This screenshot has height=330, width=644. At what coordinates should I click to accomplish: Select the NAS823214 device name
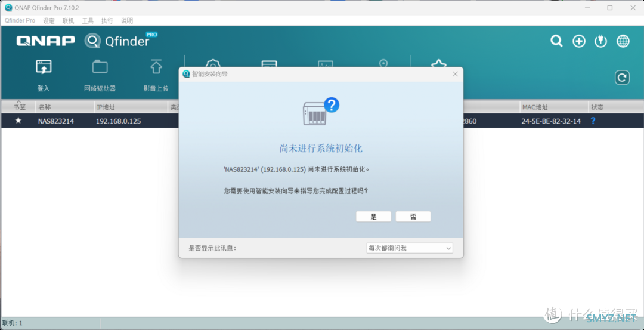(x=56, y=121)
